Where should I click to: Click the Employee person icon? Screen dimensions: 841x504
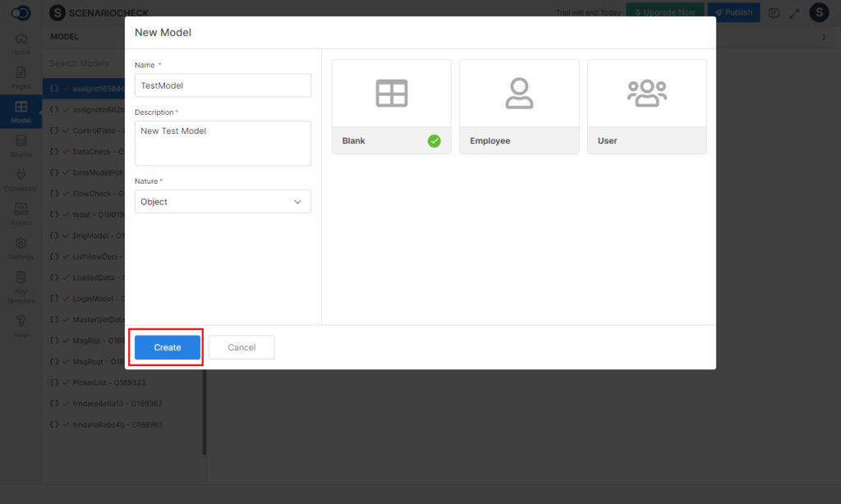(519, 94)
